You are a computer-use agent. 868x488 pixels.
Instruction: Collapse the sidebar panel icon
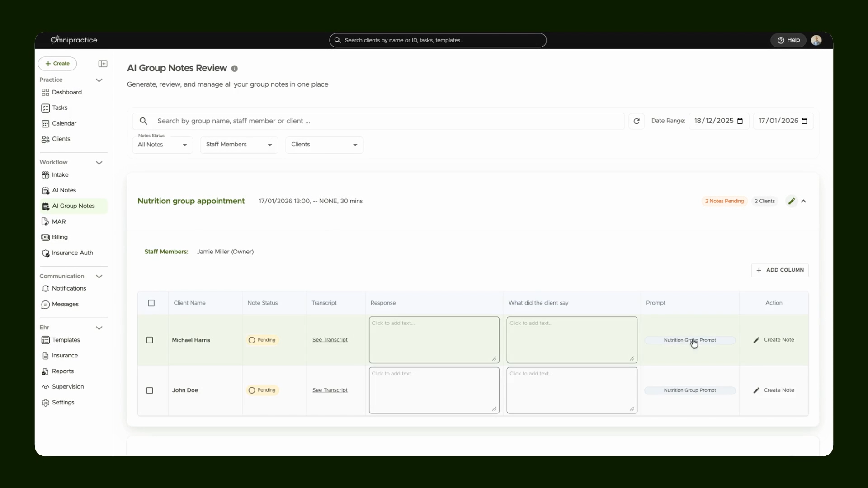coord(103,64)
